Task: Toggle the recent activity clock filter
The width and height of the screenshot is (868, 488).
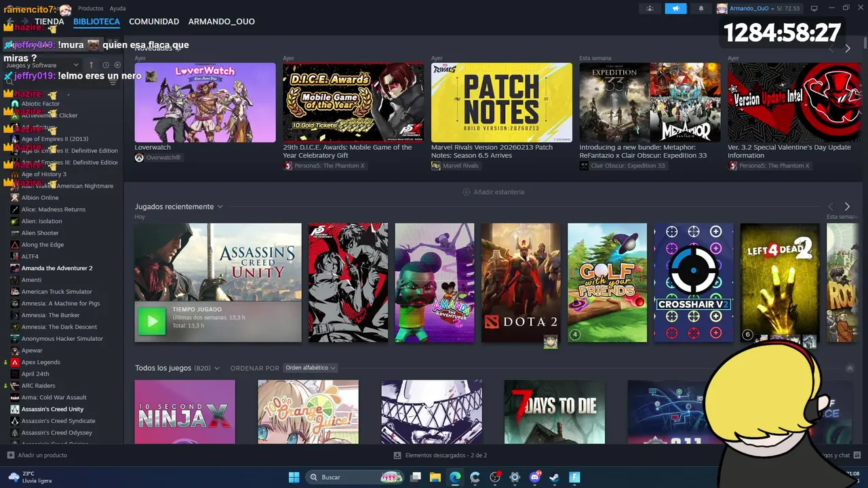Action: click(106, 65)
